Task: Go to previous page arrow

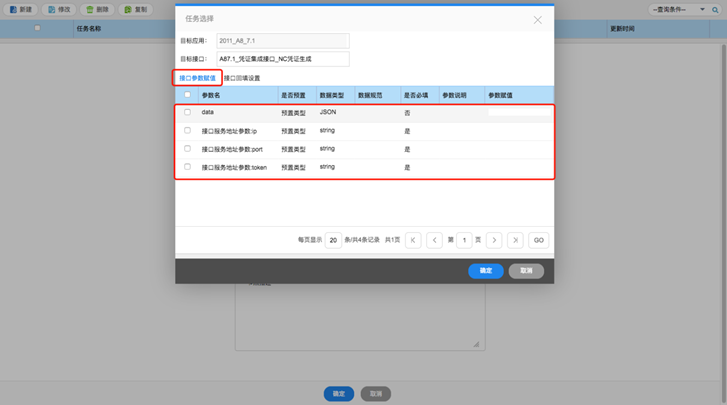Action: [434, 240]
